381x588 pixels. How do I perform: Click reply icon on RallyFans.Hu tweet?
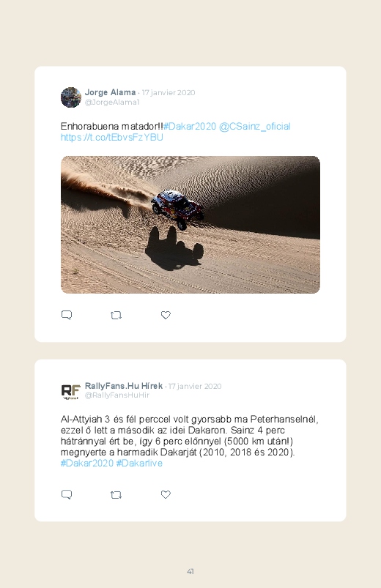coord(67,494)
